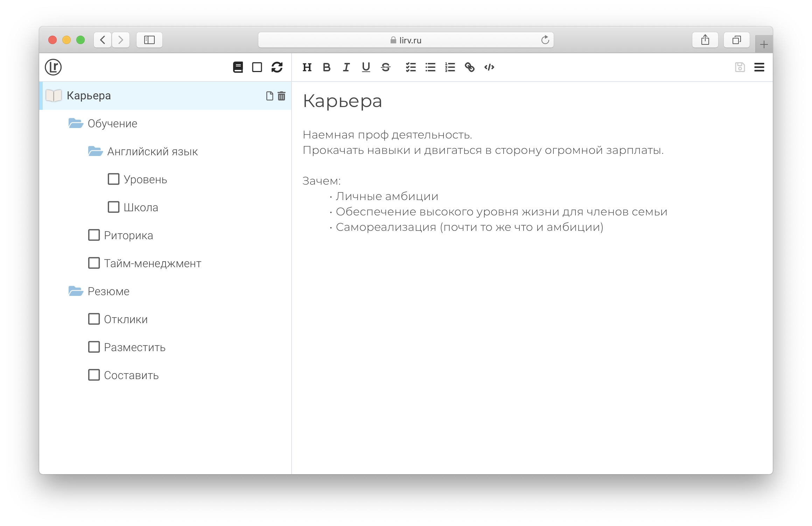Image resolution: width=812 pixels, height=526 pixels.
Task: Go back with the browser back button
Action: tap(103, 40)
